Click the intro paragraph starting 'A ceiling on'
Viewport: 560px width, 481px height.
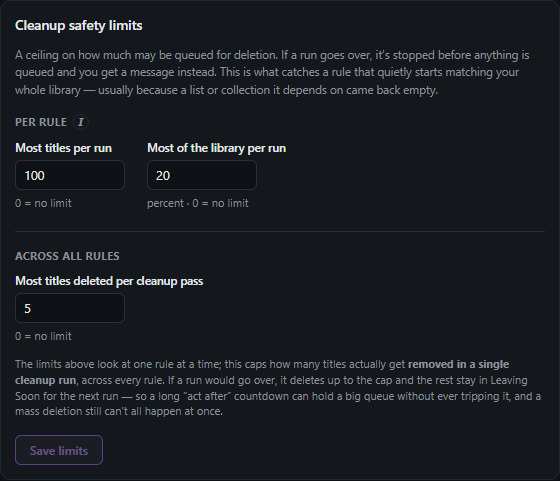(272, 72)
